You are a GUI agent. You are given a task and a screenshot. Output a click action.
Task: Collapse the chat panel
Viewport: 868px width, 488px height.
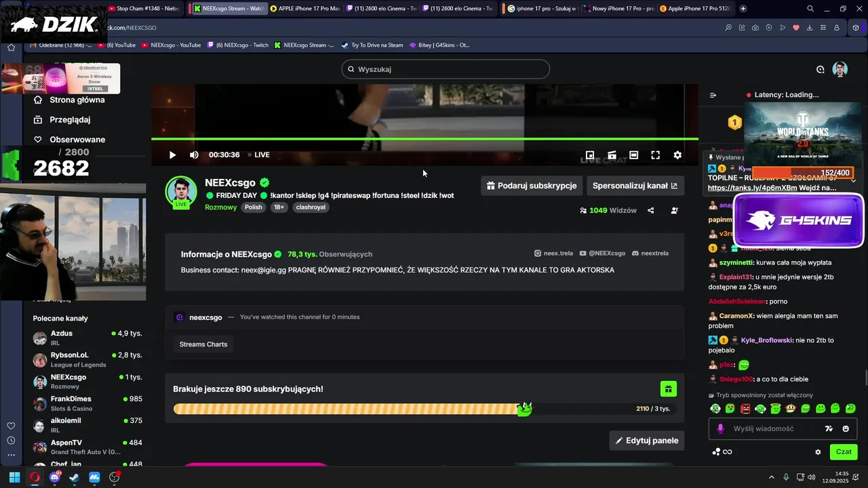713,95
